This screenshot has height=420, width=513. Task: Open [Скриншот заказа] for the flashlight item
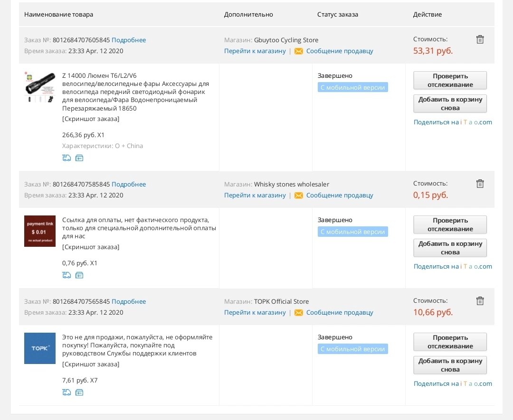[x=91, y=119]
